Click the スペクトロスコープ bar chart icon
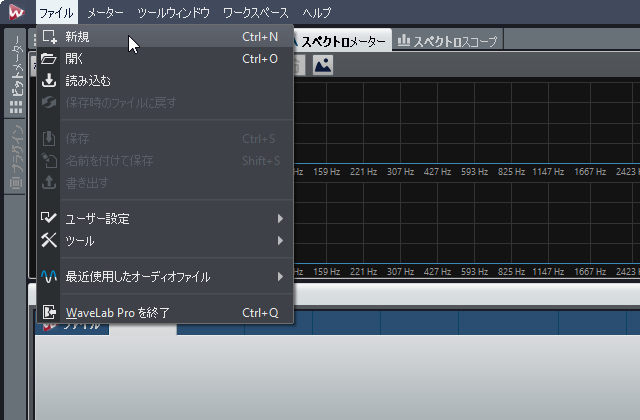This screenshot has height=420, width=640. [404, 40]
